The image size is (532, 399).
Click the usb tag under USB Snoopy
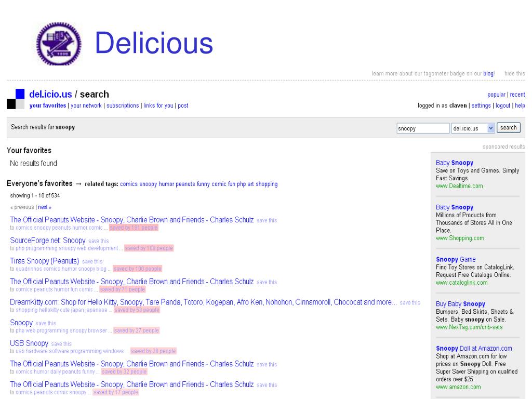click(20, 351)
